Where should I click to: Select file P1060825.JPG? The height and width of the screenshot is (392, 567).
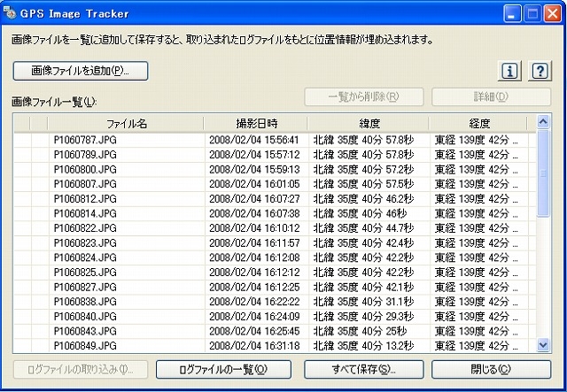[85, 272]
